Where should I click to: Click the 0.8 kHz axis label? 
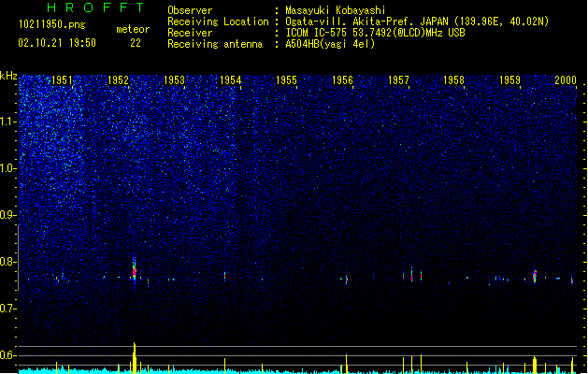(7, 262)
